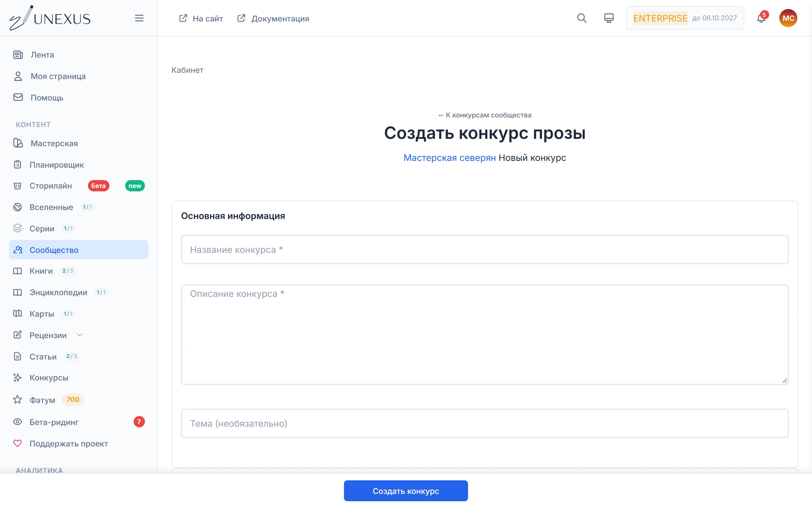Click the Мастерская sidebar icon
Screen dimensions: 812x508
coord(18,143)
